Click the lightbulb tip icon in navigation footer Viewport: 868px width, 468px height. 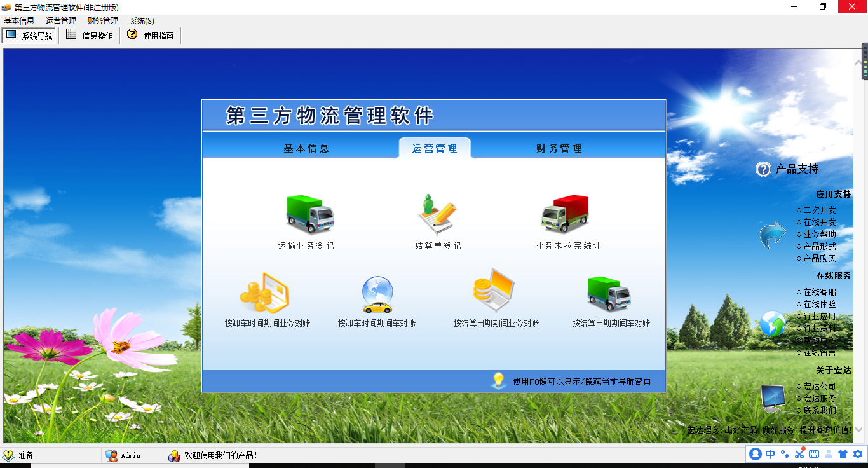(x=499, y=380)
